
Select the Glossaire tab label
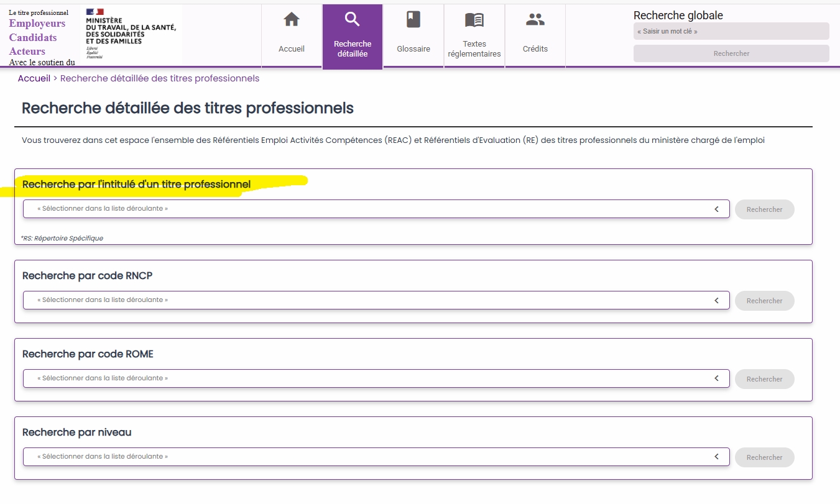(413, 49)
